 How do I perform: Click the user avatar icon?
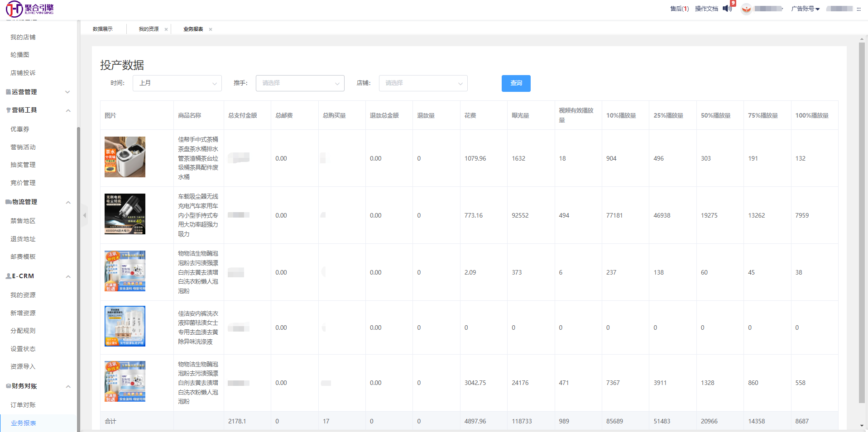click(x=746, y=9)
